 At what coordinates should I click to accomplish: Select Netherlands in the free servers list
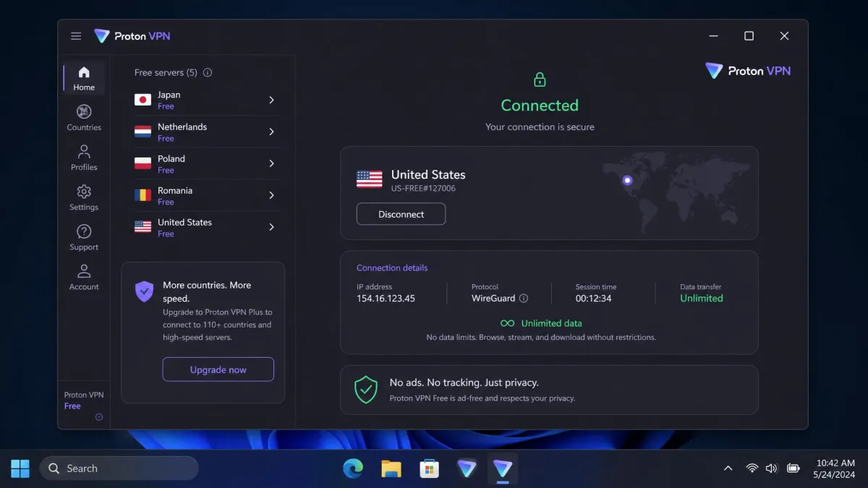coord(207,132)
